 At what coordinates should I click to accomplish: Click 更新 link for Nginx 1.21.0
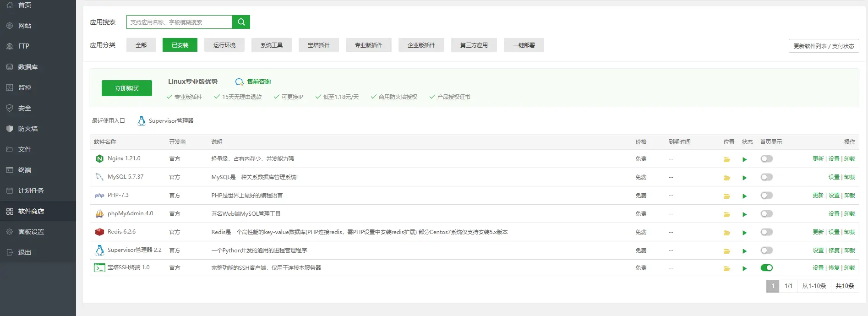818,158
